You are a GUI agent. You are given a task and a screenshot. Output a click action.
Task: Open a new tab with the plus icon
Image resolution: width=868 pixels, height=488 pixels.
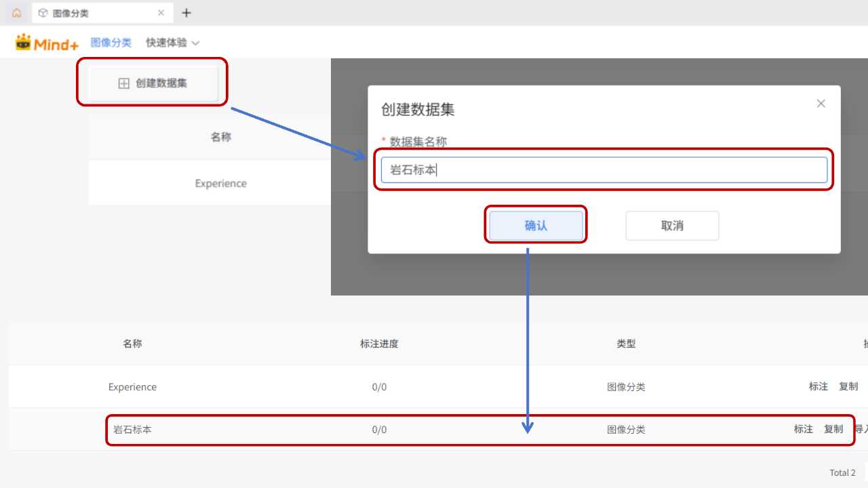186,13
